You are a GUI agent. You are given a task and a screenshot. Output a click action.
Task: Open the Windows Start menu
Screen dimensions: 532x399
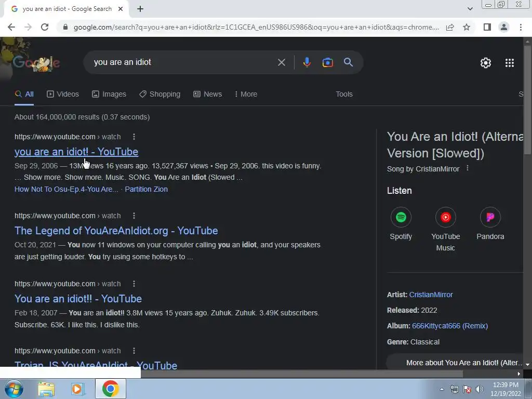[x=13, y=389]
